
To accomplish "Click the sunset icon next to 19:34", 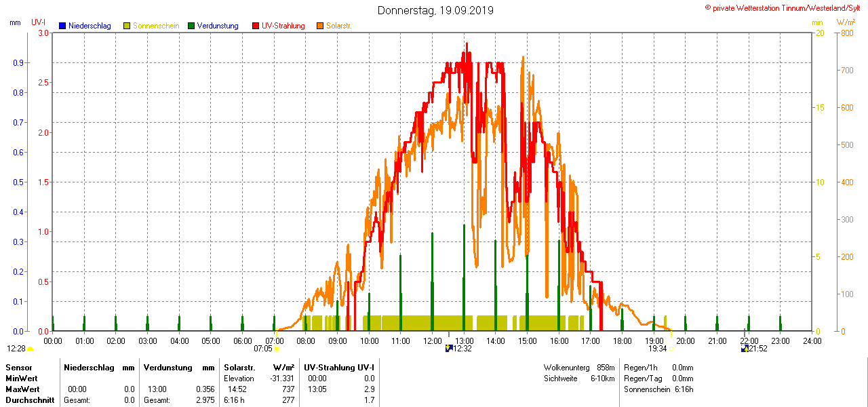I will [671, 349].
